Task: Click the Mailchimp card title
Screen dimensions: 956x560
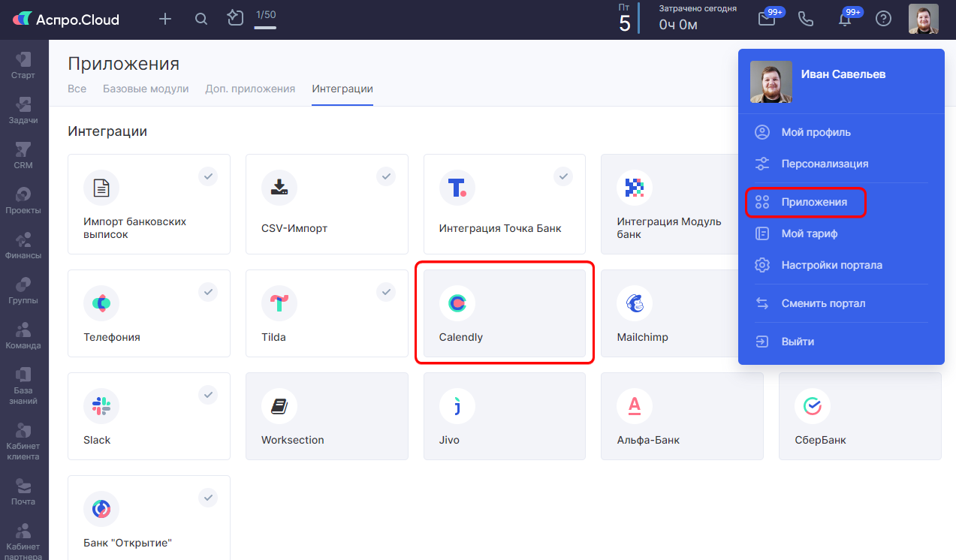Action: point(642,337)
